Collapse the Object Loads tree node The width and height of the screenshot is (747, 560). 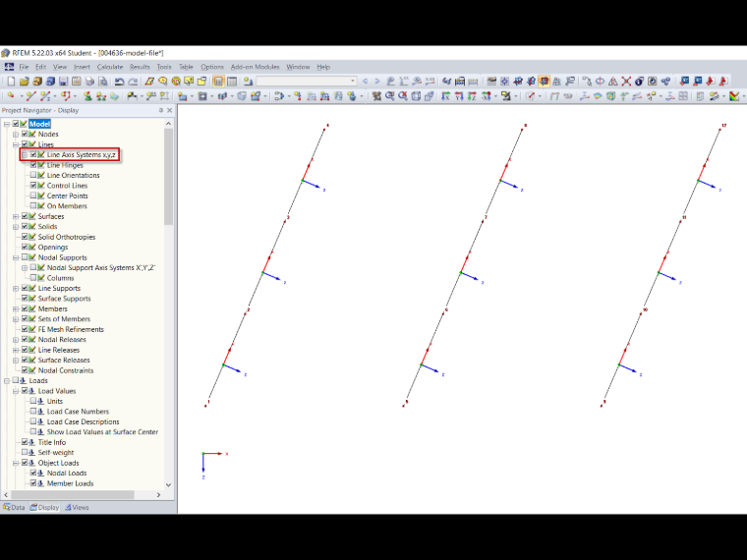tap(16, 463)
